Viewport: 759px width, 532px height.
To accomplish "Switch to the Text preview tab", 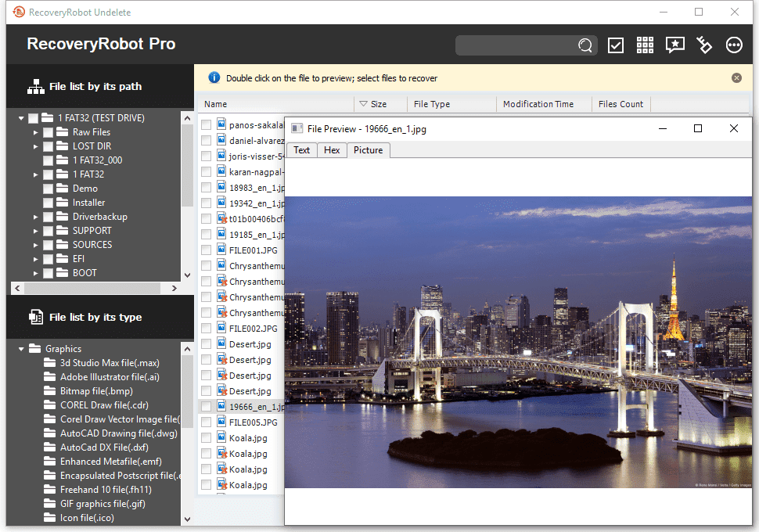I will [x=301, y=150].
